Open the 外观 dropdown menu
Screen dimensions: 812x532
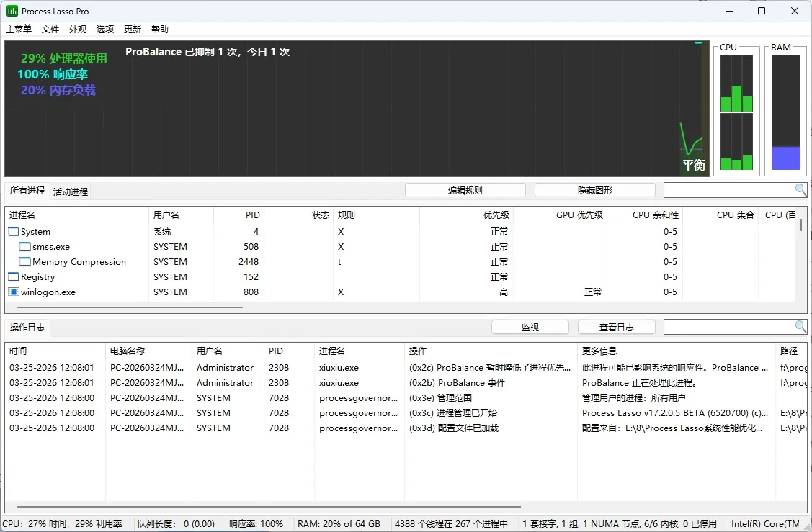(x=77, y=29)
